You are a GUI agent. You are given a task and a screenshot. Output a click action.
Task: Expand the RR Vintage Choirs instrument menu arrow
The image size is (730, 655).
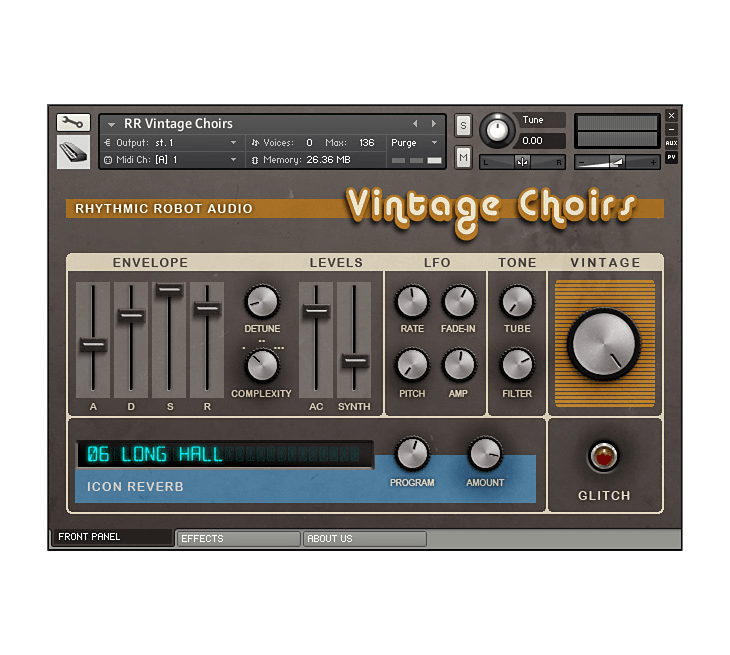[111, 124]
